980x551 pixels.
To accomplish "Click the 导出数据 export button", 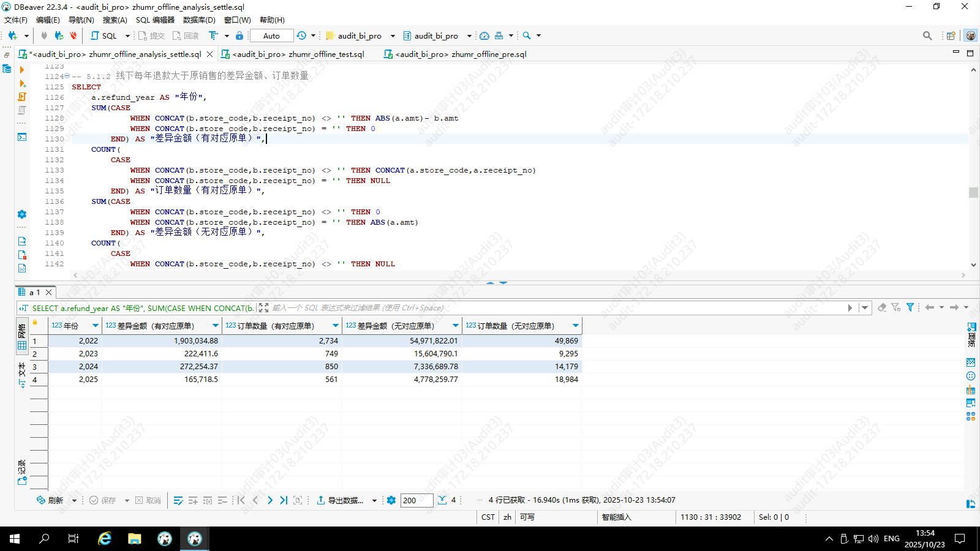I will (x=340, y=500).
